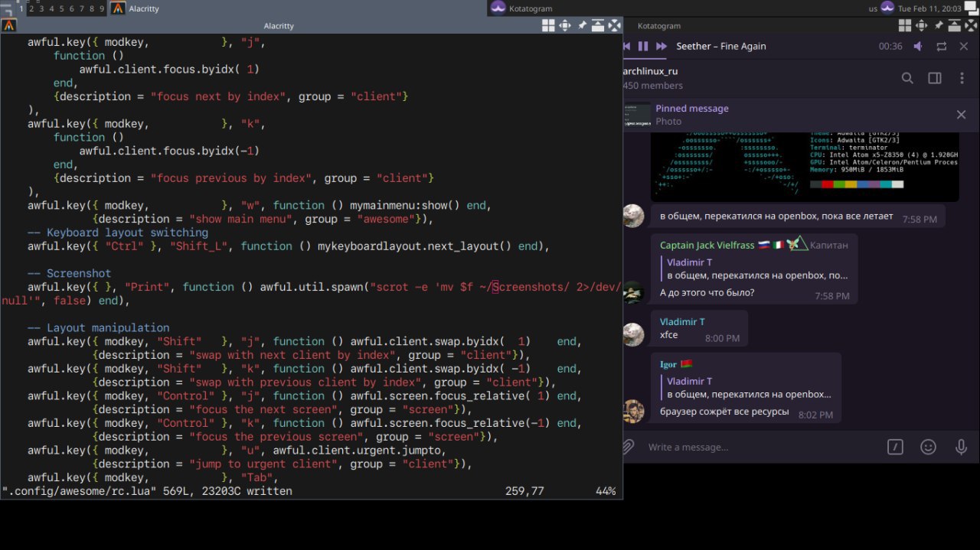Hide the pinned message with its X
The image size is (980, 550).
pos(961,115)
